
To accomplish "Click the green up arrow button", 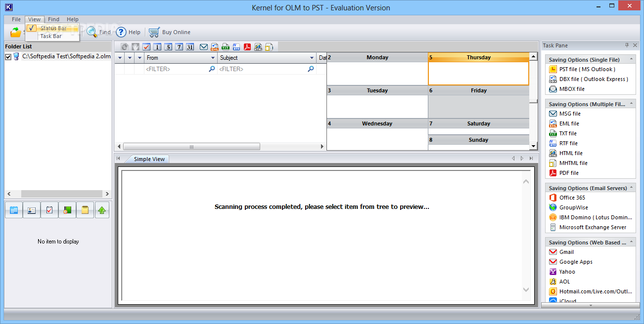I will tap(102, 210).
